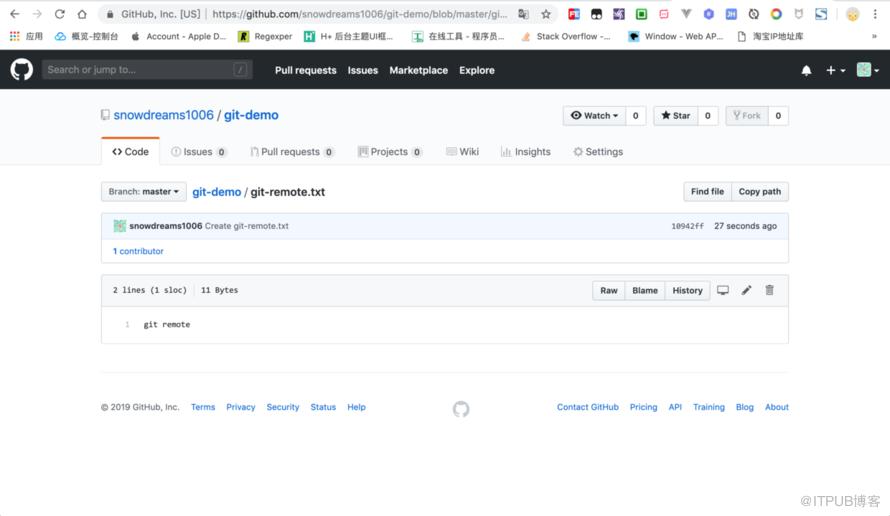Click the footer GitHub logo
890x516 pixels.
(x=461, y=409)
